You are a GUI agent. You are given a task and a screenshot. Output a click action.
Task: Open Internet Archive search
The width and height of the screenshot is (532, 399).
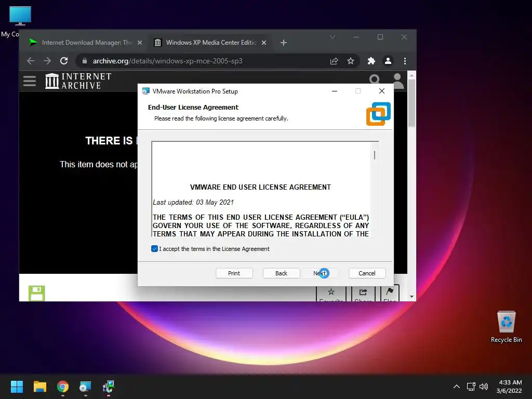point(374,79)
